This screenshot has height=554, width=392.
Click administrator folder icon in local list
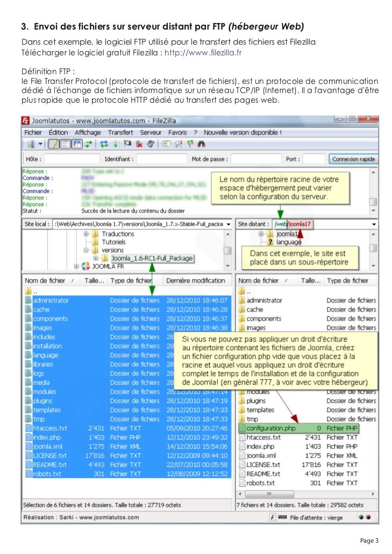[x=28, y=300]
